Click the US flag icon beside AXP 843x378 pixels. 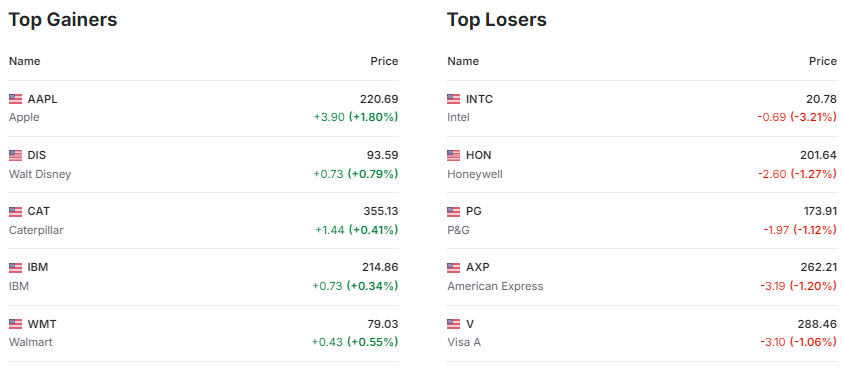[454, 267]
